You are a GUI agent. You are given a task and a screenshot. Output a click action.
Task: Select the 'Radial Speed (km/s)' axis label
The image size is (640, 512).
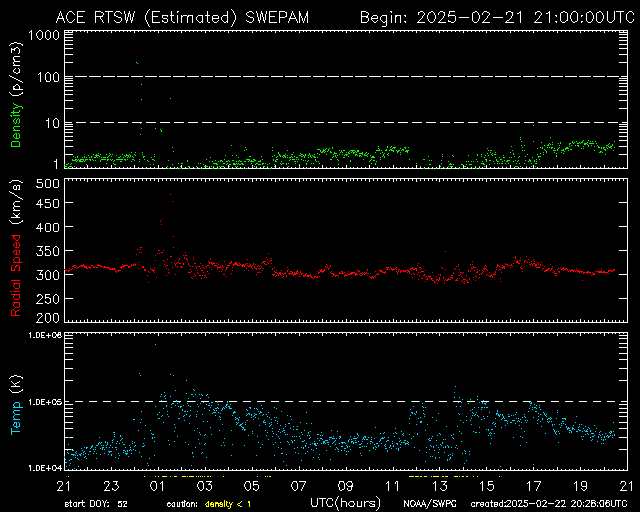[x=16, y=249]
